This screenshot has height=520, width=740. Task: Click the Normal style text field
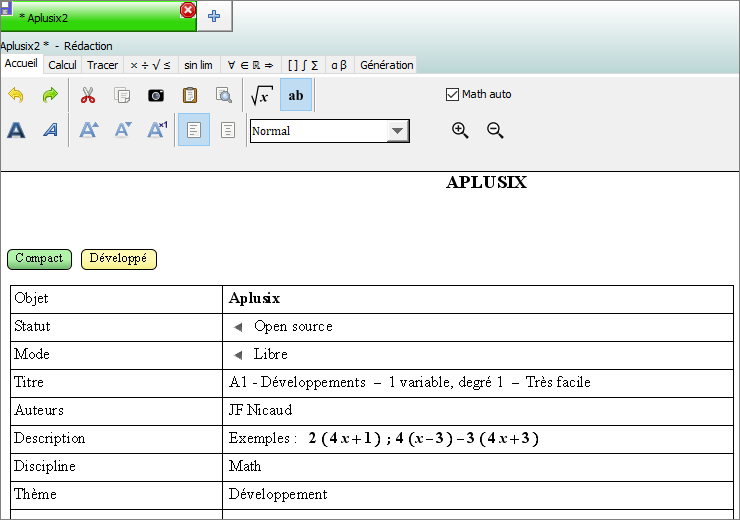tap(319, 131)
